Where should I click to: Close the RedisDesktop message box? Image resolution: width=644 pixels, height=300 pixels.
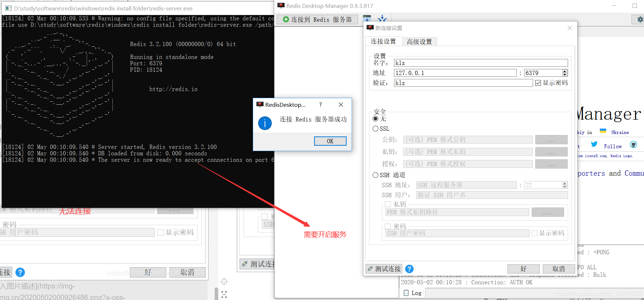[341, 105]
